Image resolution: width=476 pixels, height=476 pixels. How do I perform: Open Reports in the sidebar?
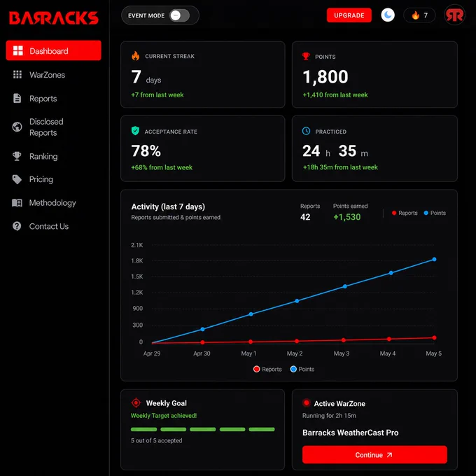(43, 99)
